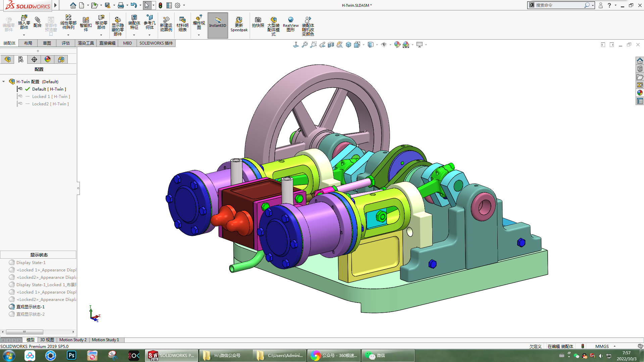This screenshot has height=362, width=644.
Task: Switch to Motion Study 1 tab
Action: click(x=105, y=340)
